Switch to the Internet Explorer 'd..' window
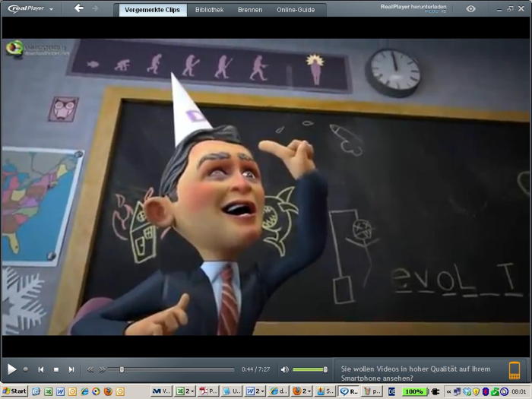Image resolution: width=532 pixels, height=399 pixels. click(278, 391)
